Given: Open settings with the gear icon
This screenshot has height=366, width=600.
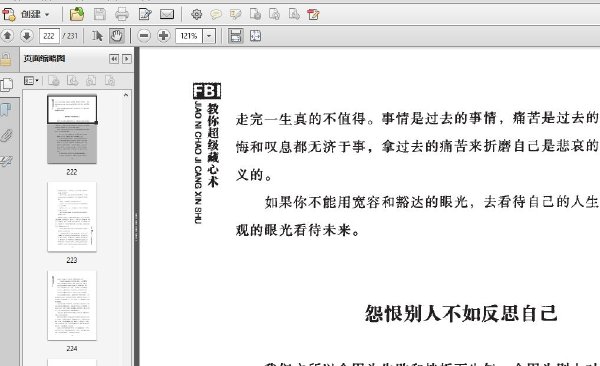Looking at the screenshot, I should point(196,15).
